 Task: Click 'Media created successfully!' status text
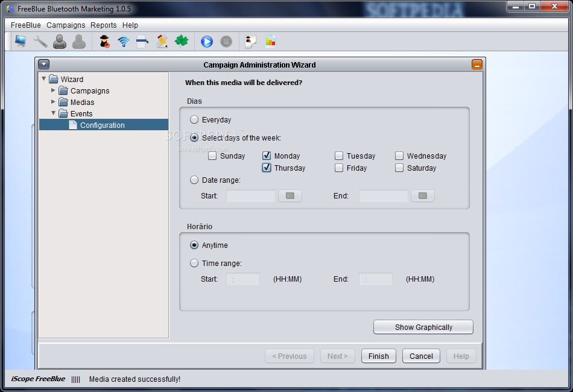pos(135,379)
